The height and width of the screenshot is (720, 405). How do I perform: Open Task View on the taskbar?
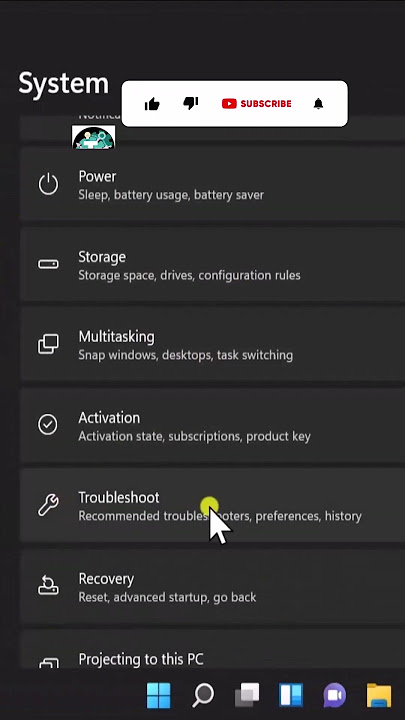pyautogui.click(x=247, y=695)
